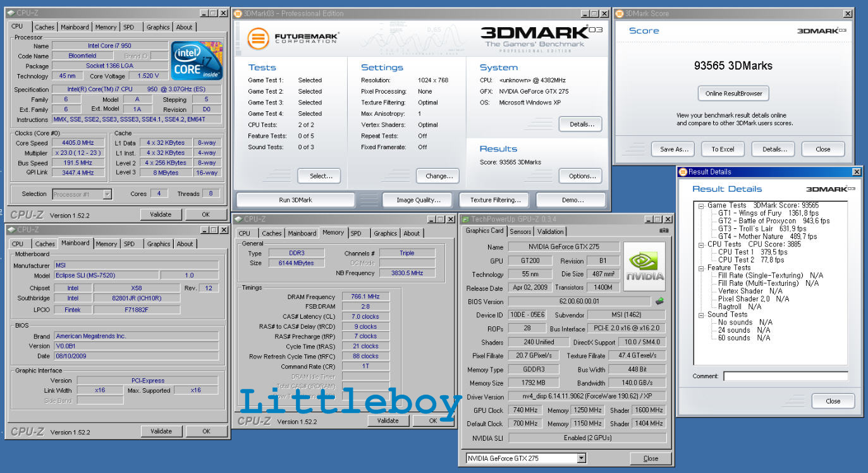Open the GPU selection dropdown in GPU-Z
This screenshot has width=868, height=473.
click(x=582, y=458)
